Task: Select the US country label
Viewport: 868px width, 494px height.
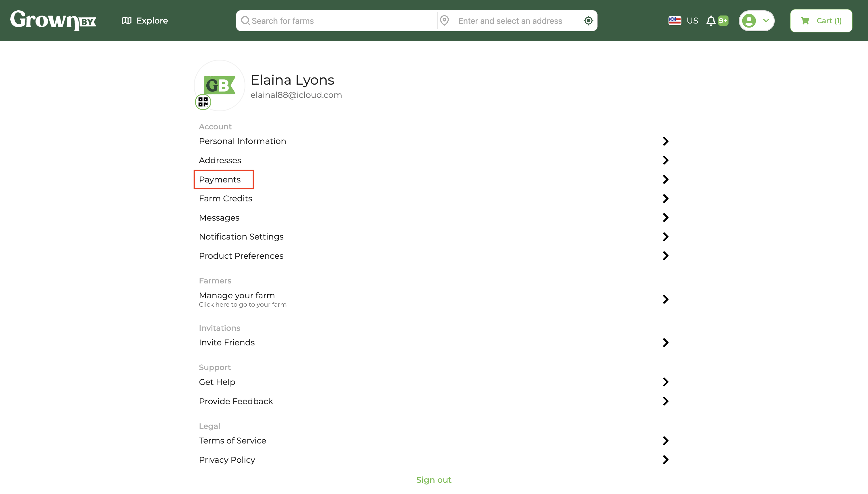Action: tap(692, 21)
